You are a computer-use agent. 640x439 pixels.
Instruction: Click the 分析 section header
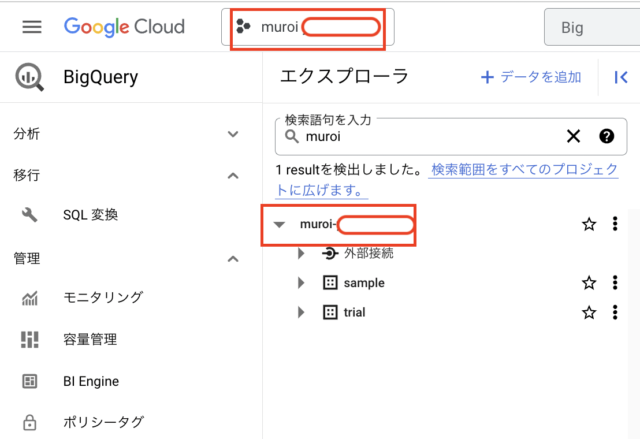(27, 134)
